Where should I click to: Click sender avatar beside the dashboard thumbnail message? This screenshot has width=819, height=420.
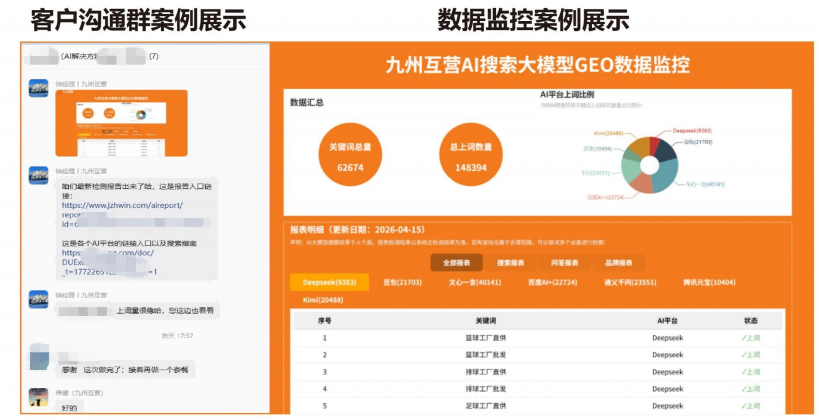coord(39,88)
